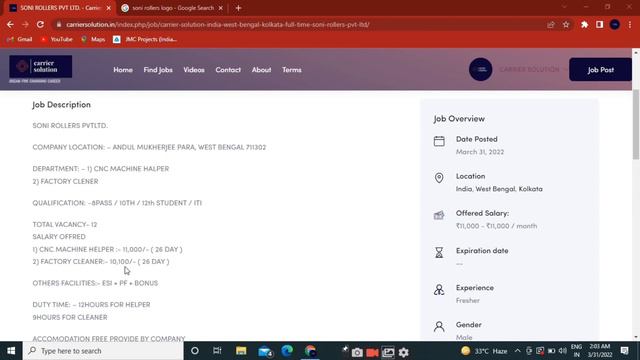Open the share page icon in address bar
The image size is (640, 360).
coord(551,24)
